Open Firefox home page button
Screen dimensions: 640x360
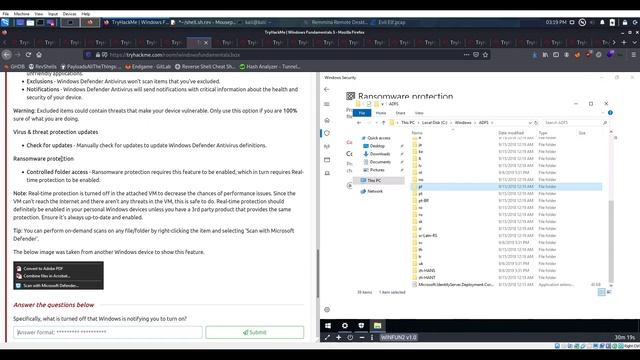[x=39, y=55]
